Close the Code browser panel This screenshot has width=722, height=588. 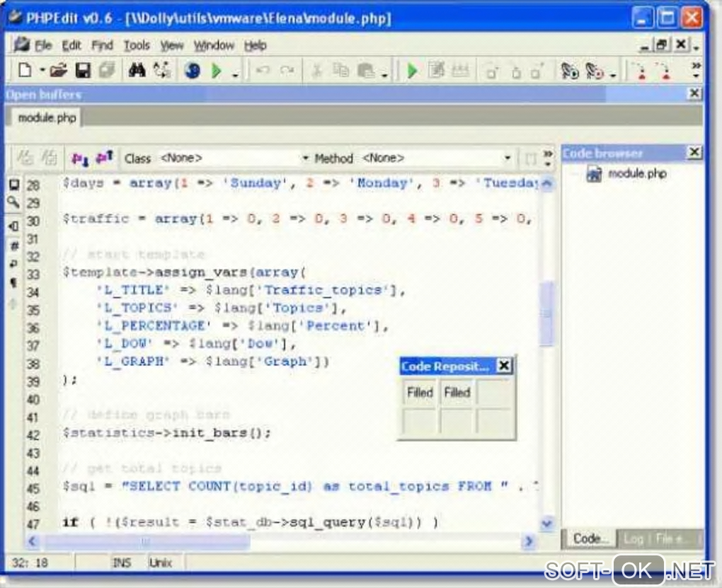tap(694, 152)
